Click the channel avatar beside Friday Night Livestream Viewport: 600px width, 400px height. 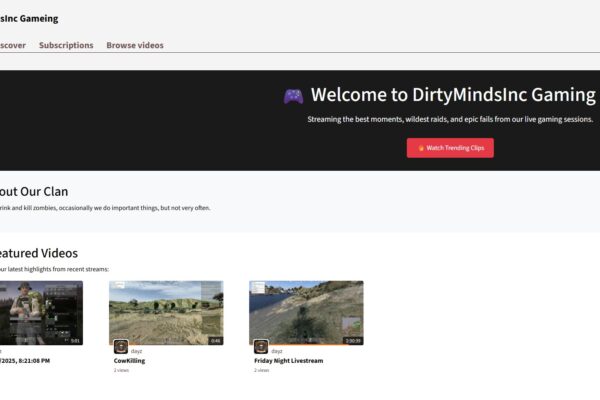click(261, 347)
